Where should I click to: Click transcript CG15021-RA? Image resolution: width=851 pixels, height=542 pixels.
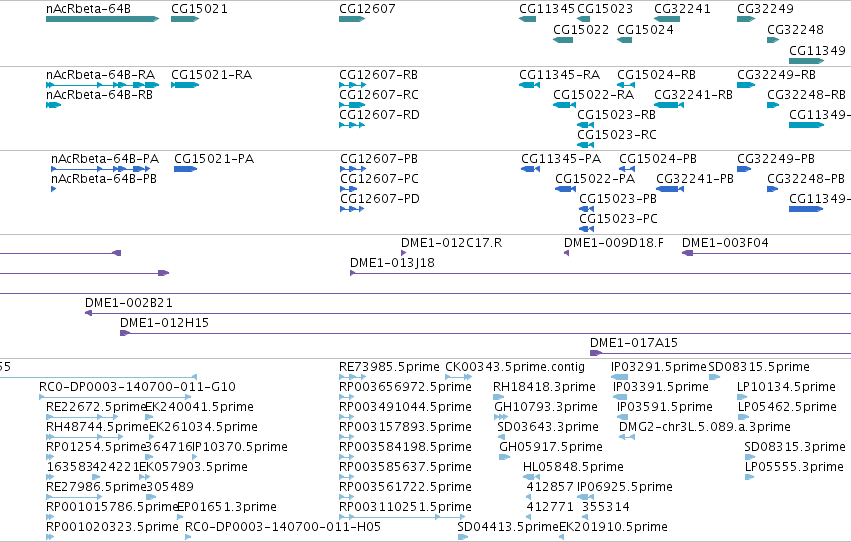pyautogui.click(x=212, y=75)
